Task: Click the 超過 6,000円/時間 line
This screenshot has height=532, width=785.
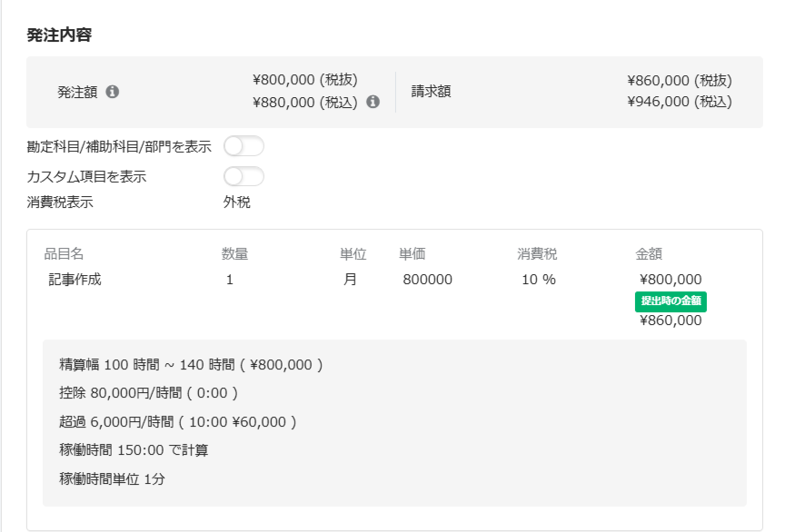Action: click(x=177, y=422)
